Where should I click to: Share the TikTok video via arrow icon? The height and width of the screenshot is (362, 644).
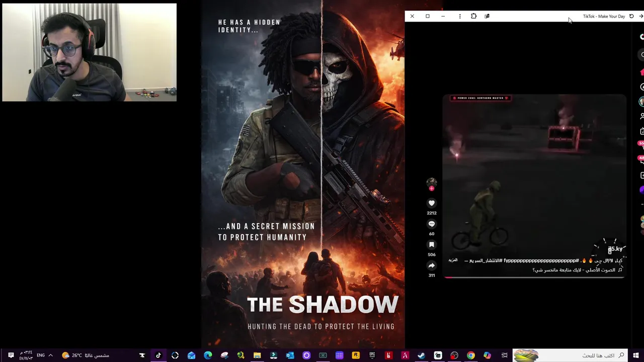click(x=431, y=265)
